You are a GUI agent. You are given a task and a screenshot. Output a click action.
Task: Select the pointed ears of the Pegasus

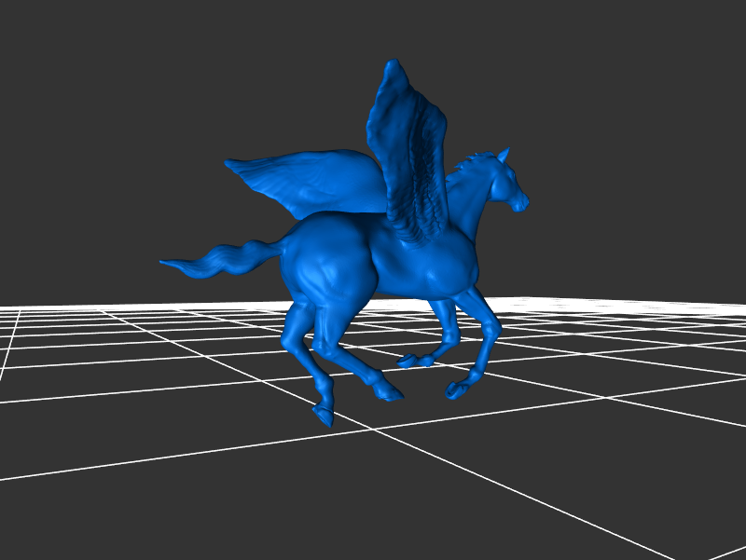coord(504,153)
